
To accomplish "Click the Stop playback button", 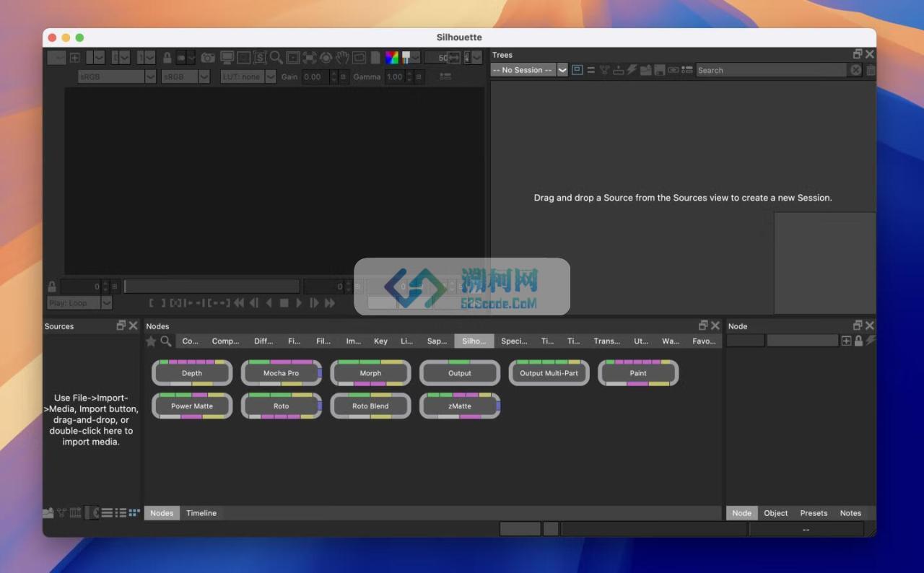I will pos(284,303).
